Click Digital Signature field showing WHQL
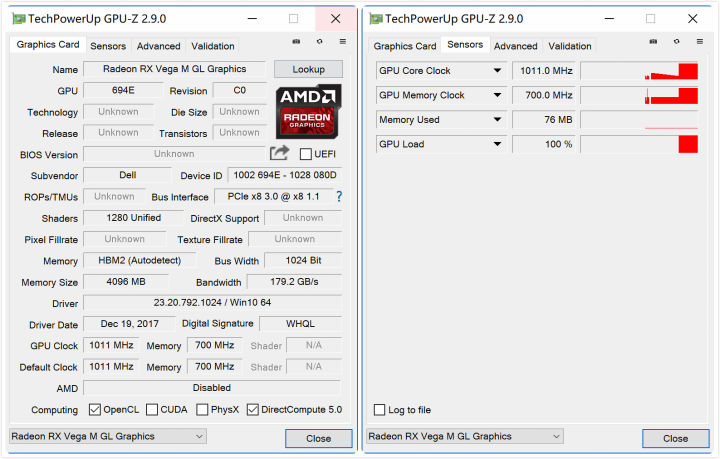The image size is (720, 459). pyautogui.click(x=301, y=324)
